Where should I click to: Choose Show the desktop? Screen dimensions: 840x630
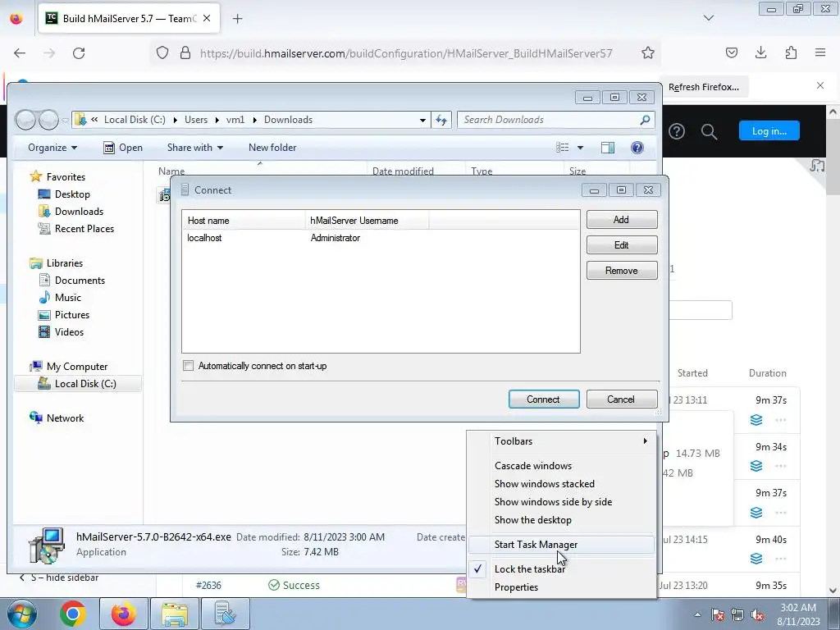[x=561, y=520]
